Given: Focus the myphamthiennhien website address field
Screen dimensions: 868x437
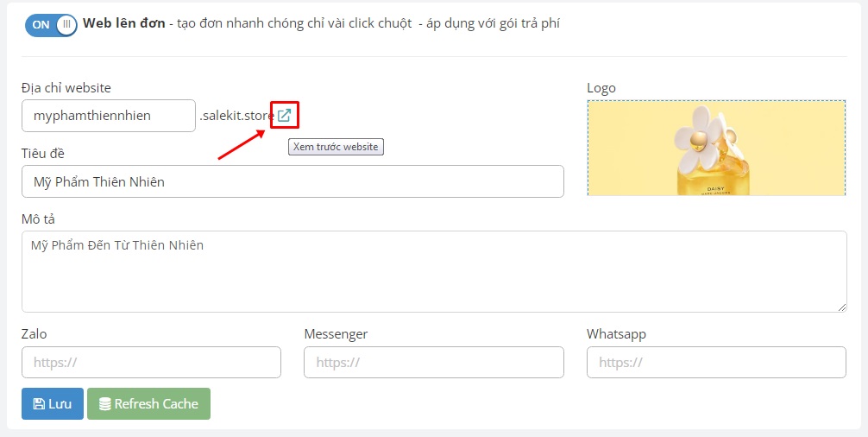Looking at the screenshot, I should [x=109, y=116].
